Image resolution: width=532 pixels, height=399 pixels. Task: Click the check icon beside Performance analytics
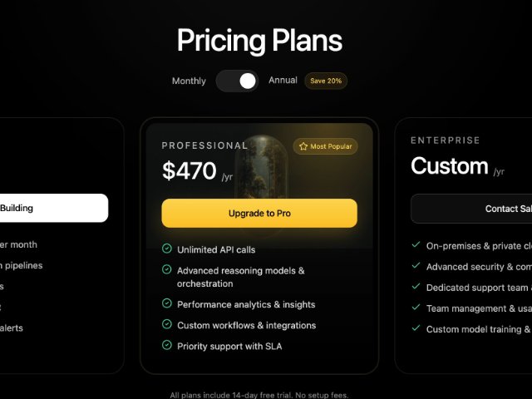pyautogui.click(x=167, y=304)
